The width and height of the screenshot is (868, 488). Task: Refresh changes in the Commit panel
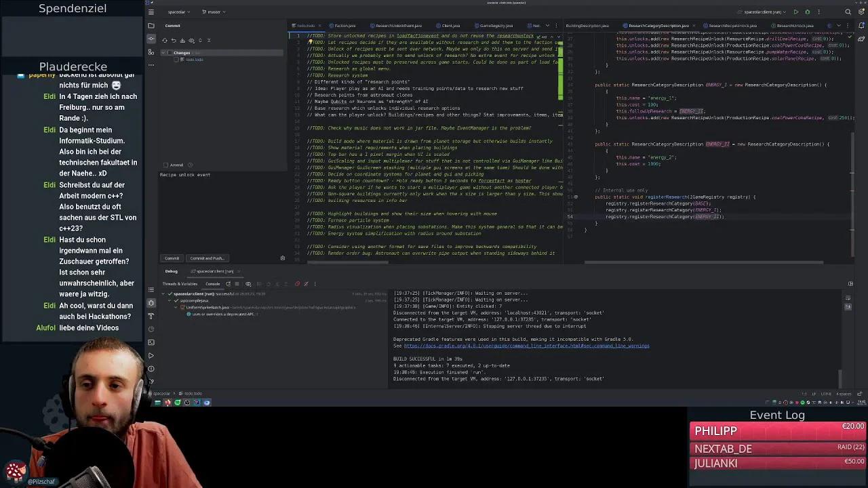[x=165, y=40]
